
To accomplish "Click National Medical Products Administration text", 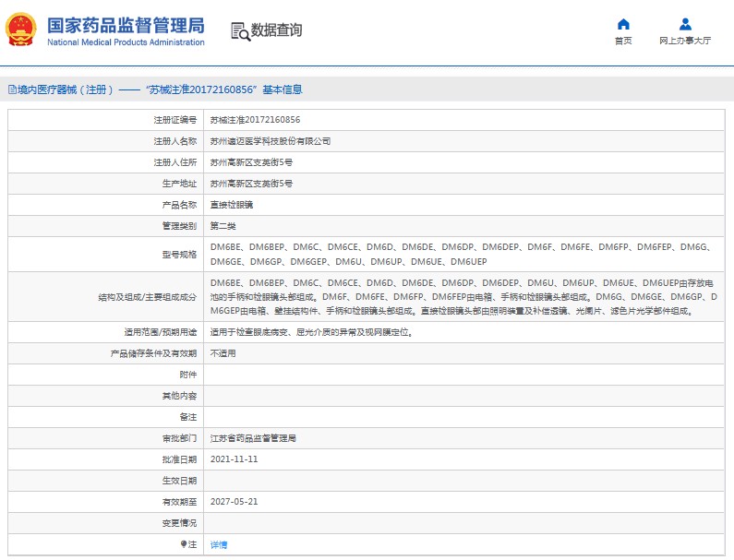I will click(x=126, y=42).
